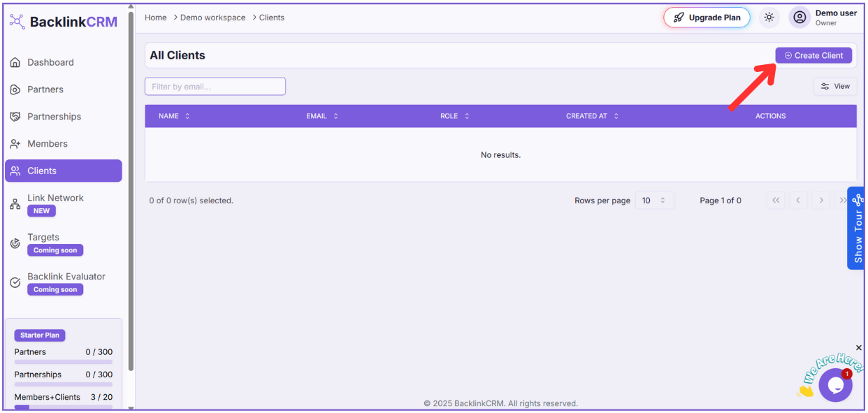Navigate to Partnerships in sidebar
The height and width of the screenshot is (413, 868).
pos(54,117)
